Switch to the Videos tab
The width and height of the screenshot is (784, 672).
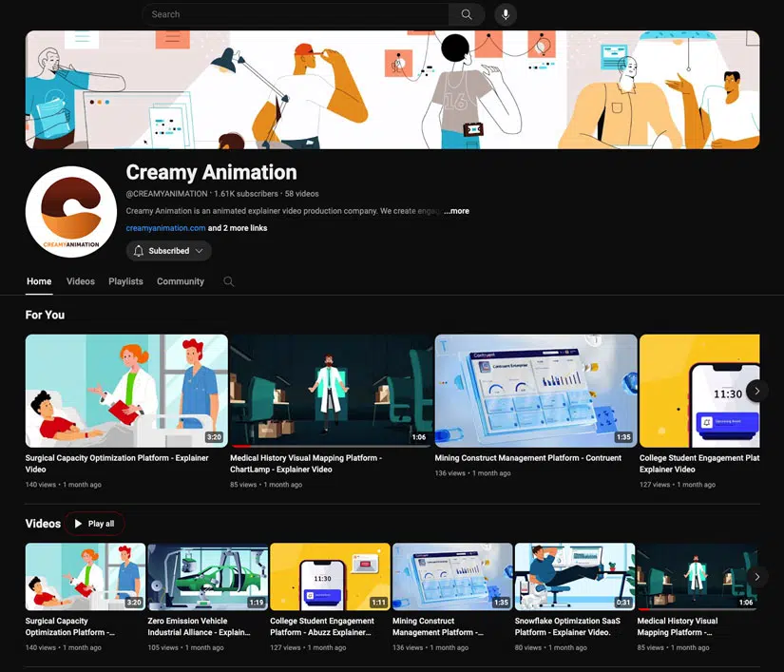(81, 281)
